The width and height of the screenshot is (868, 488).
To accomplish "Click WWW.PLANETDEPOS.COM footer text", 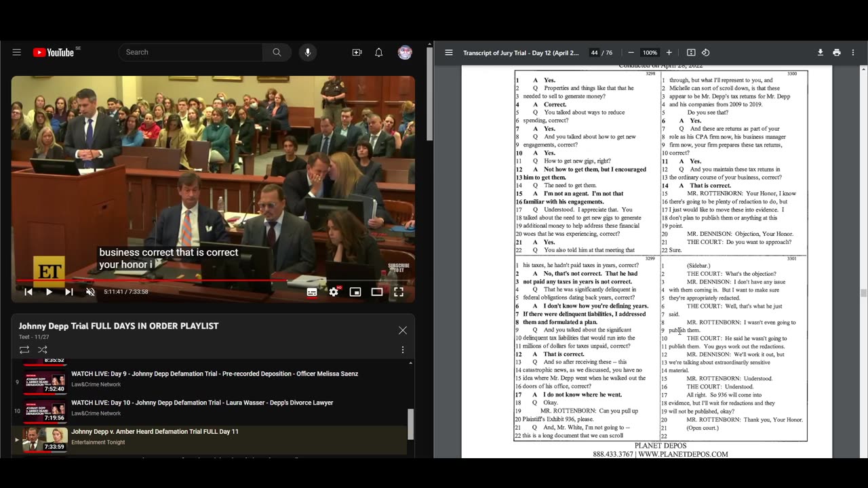I will 683,454.
